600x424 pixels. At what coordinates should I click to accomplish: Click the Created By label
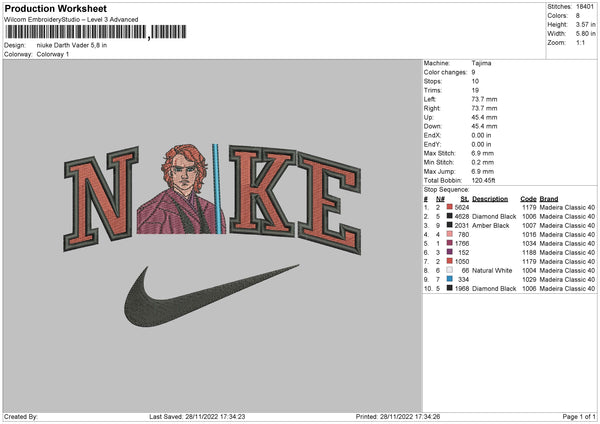coord(21,417)
